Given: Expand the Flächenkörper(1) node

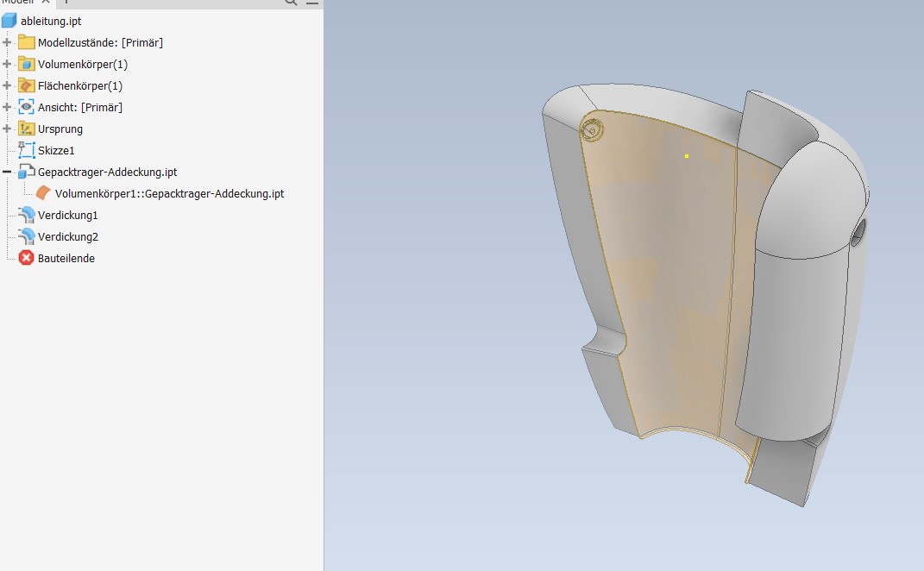Looking at the screenshot, I should (7, 85).
